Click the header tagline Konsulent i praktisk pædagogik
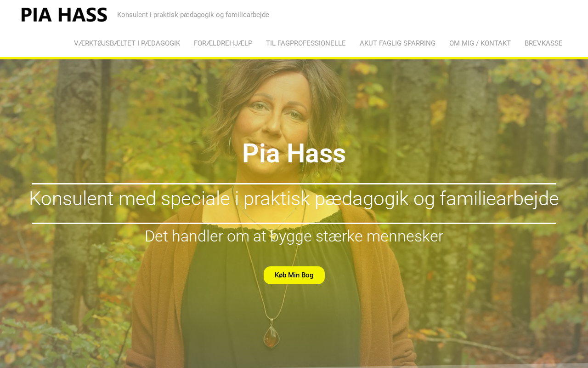588x368 pixels. click(x=193, y=15)
